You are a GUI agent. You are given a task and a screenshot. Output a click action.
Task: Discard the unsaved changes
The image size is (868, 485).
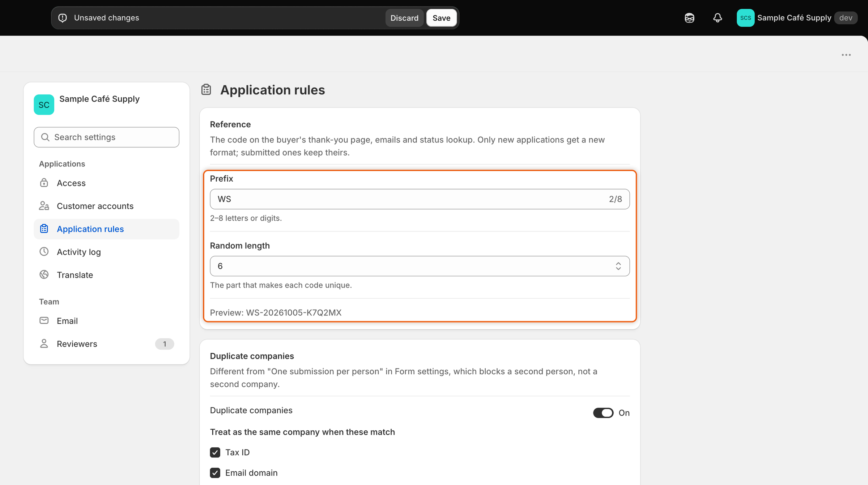coord(404,18)
